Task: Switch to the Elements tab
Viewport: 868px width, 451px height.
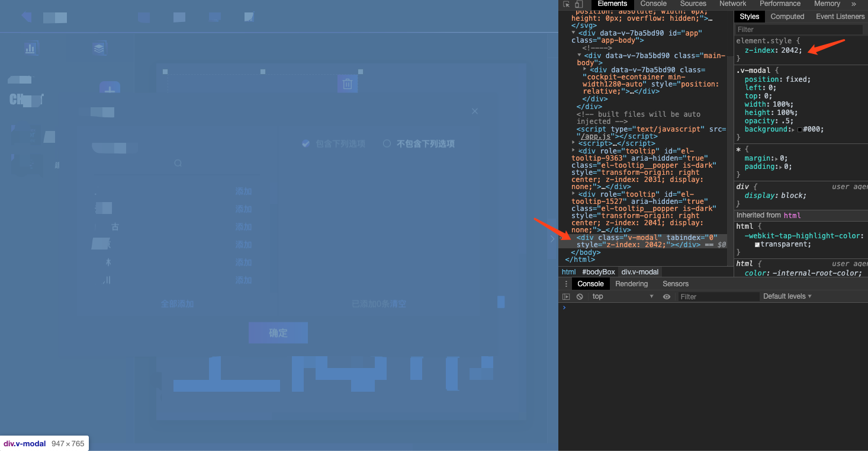Action: tap(612, 4)
